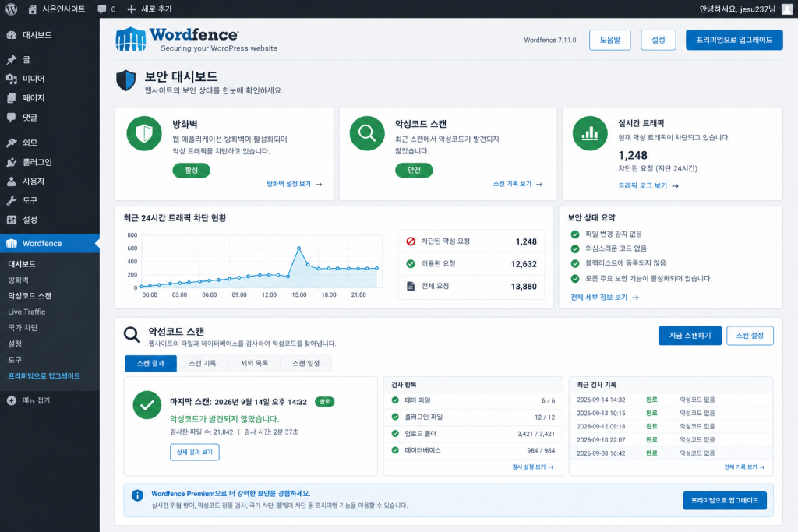Open Live Traffic submenu item

[26, 312]
